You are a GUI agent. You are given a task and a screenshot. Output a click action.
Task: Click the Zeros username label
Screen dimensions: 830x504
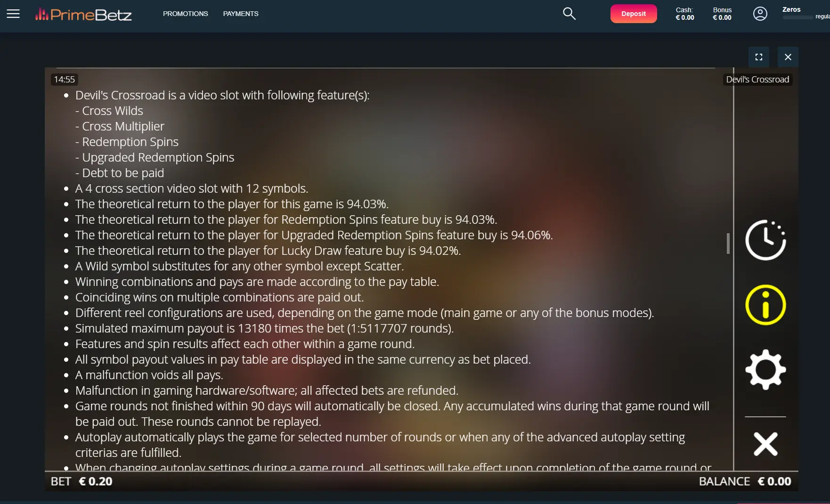point(791,9)
